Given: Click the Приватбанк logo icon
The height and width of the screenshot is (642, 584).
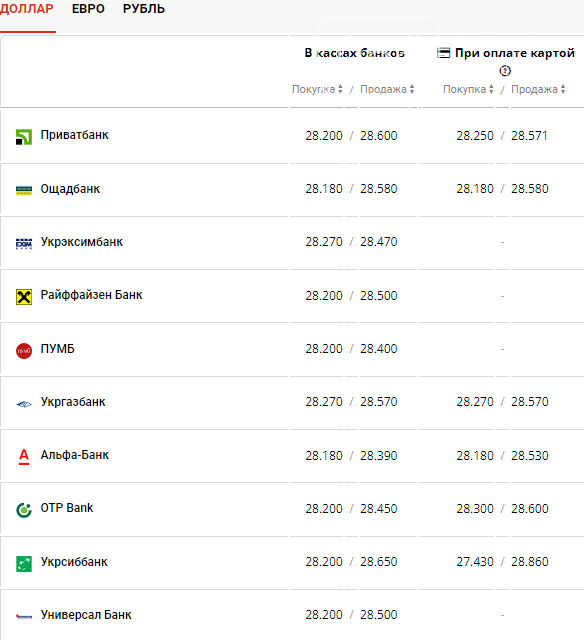Looking at the screenshot, I should [x=24, y=137].
